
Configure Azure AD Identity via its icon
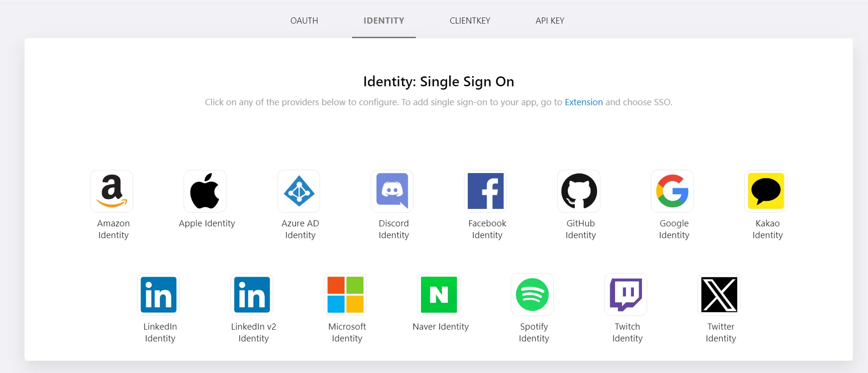click(299, 191)
